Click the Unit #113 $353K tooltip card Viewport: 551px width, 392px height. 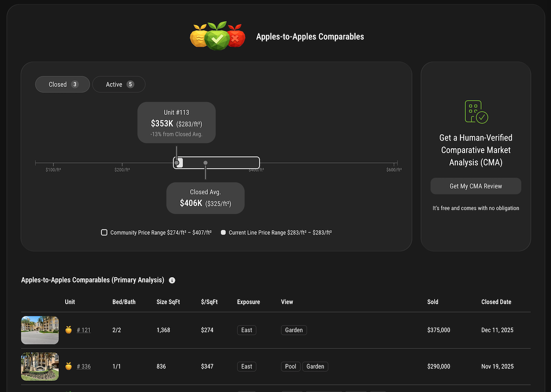176,123
